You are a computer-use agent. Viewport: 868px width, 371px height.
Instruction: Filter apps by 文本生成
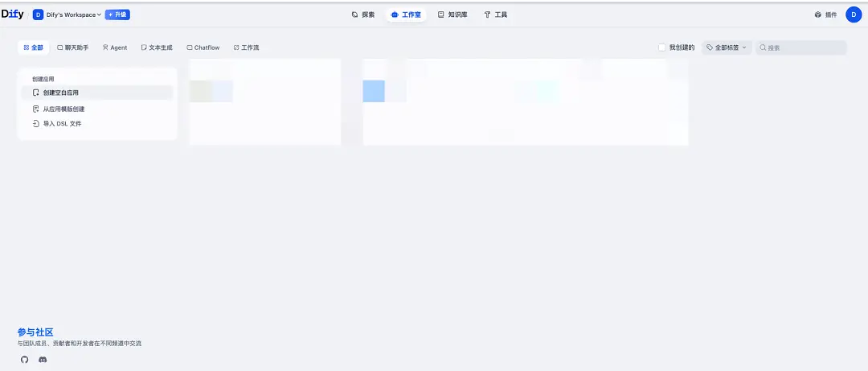pyautogui.click(x=157, y=47)
